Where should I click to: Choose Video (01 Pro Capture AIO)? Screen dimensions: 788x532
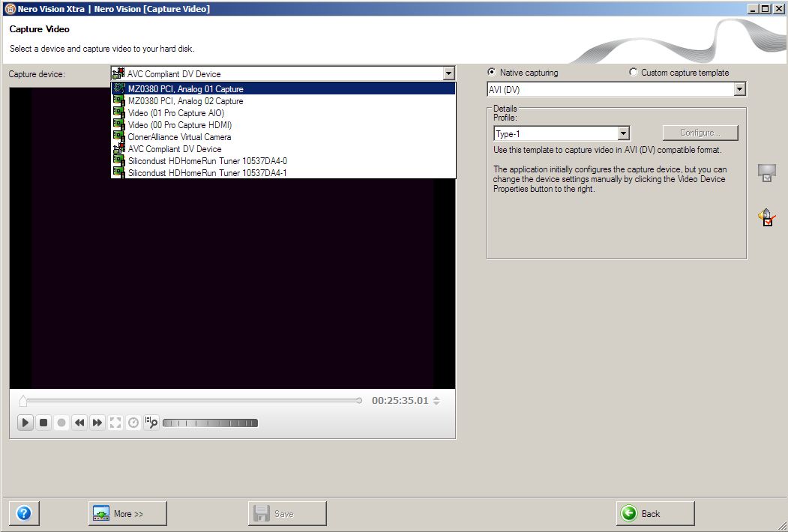pyautogui.click(x=283, y=113)
